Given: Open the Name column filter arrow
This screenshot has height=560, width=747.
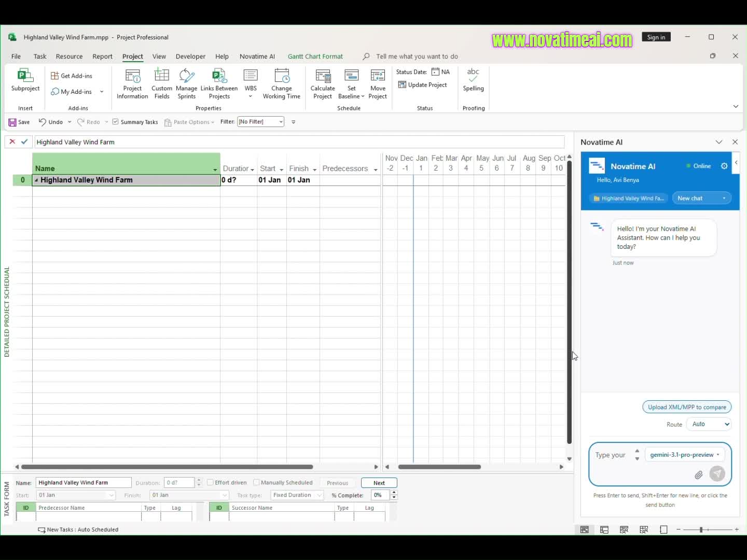Looking at the screenshot, I should [x=215, y=170].
